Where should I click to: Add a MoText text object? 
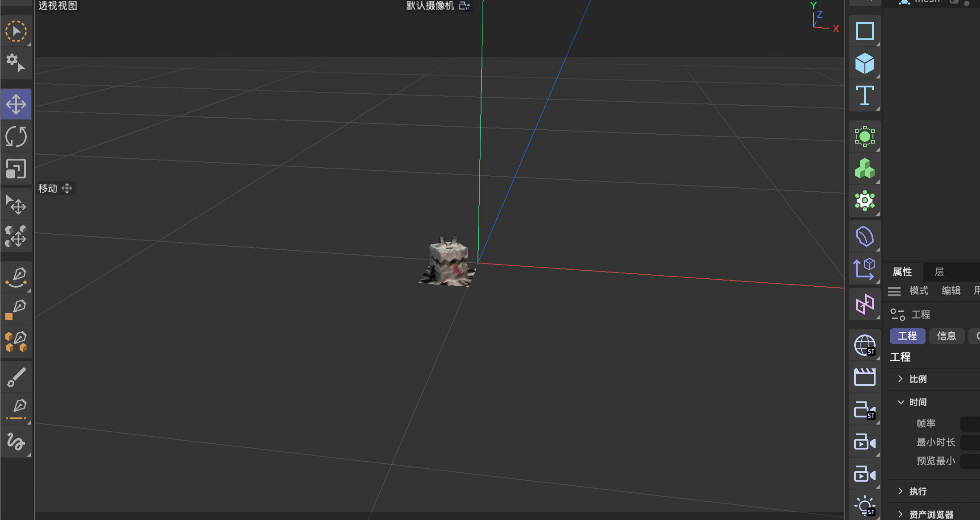point(864,95)
